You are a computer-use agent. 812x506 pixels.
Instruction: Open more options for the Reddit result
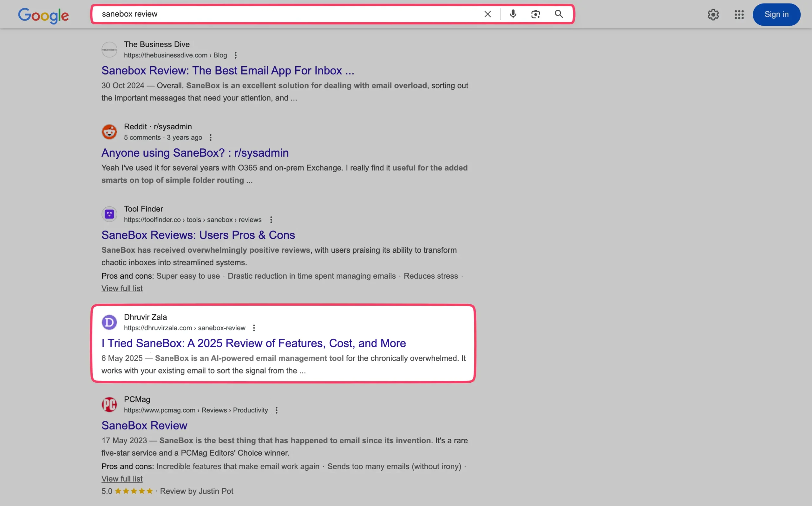click(211, 138)
